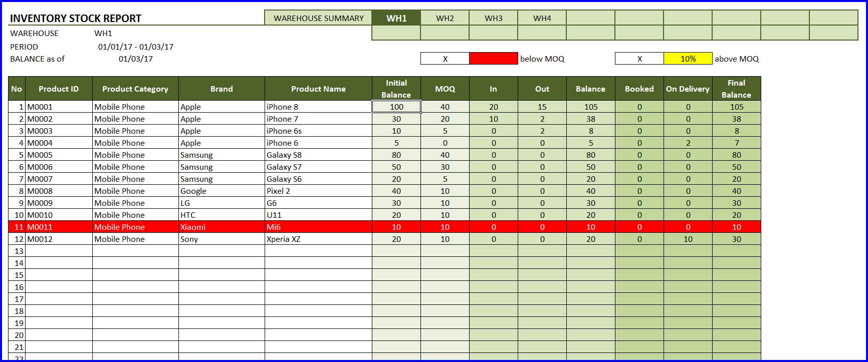Click the red below MOQ color swatch
Image resolution: width=868 pixels, height=362 pixels.
click(x=494, y=59)
